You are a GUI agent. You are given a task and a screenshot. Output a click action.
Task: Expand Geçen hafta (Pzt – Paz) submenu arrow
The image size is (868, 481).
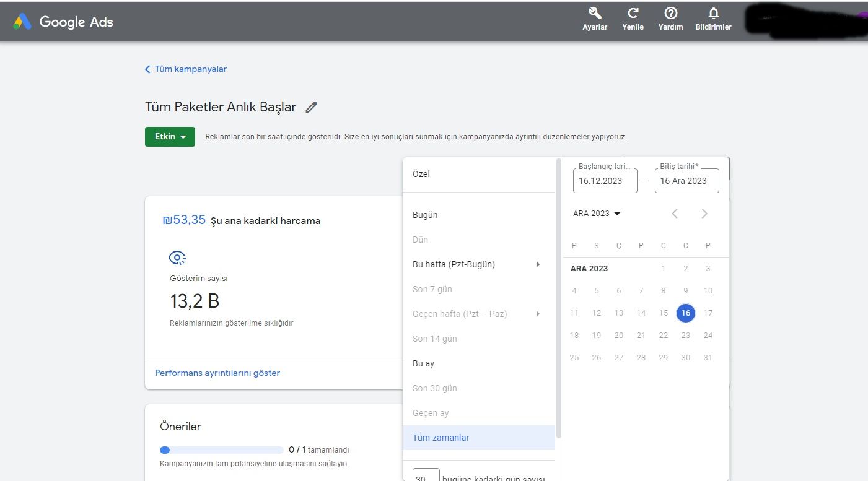(538, 314)
